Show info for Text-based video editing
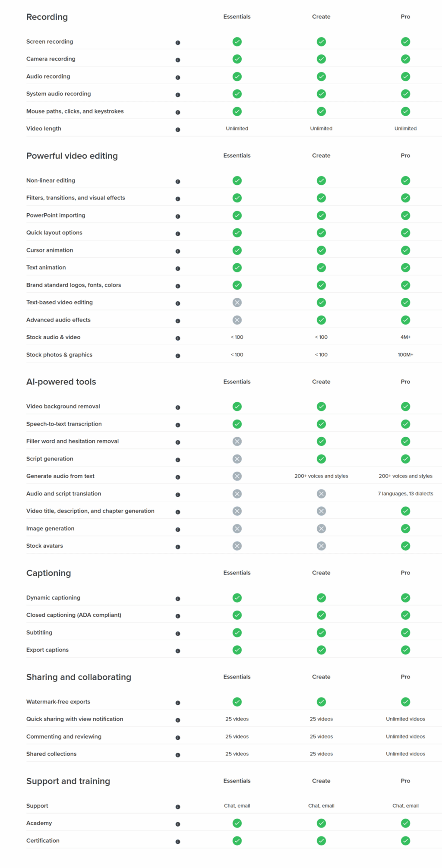442x868 pixels. (x=178, y=303)
